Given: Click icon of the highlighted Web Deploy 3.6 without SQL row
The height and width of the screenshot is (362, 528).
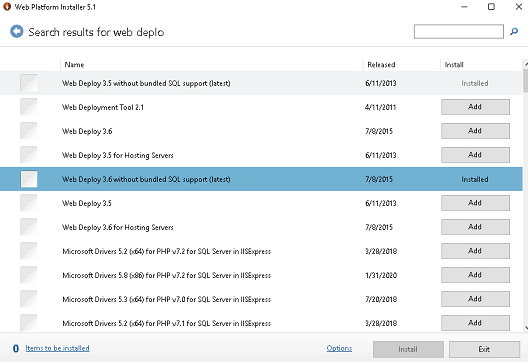Looking at the screenshot, I should (x=29, y=179).
